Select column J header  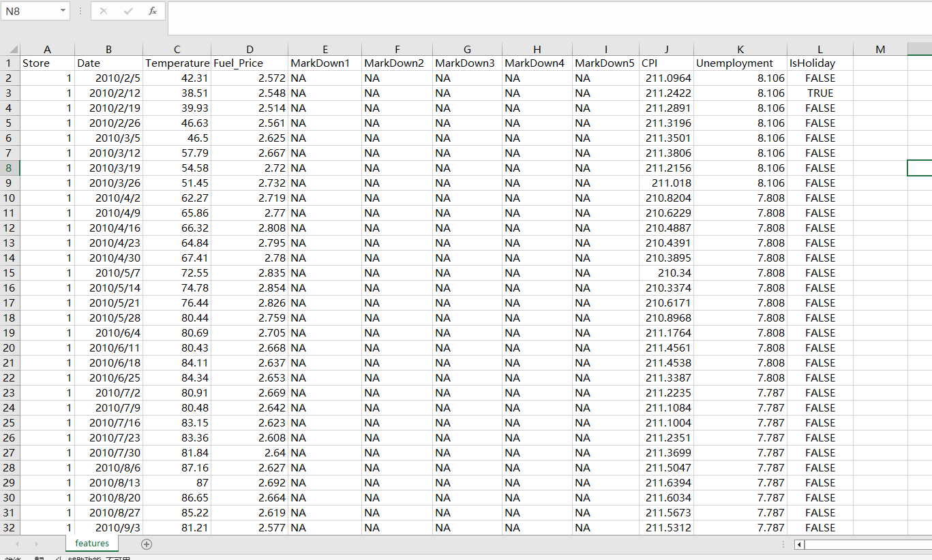click(667, 49)
